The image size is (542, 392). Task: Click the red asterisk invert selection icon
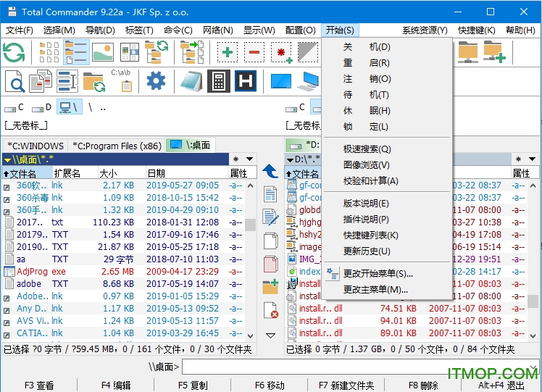[281, 53]
